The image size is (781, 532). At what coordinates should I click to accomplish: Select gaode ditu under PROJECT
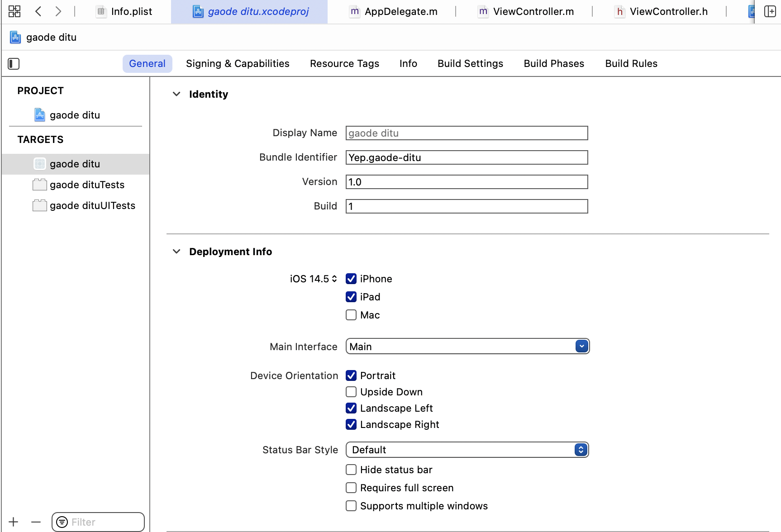point(76,115)
